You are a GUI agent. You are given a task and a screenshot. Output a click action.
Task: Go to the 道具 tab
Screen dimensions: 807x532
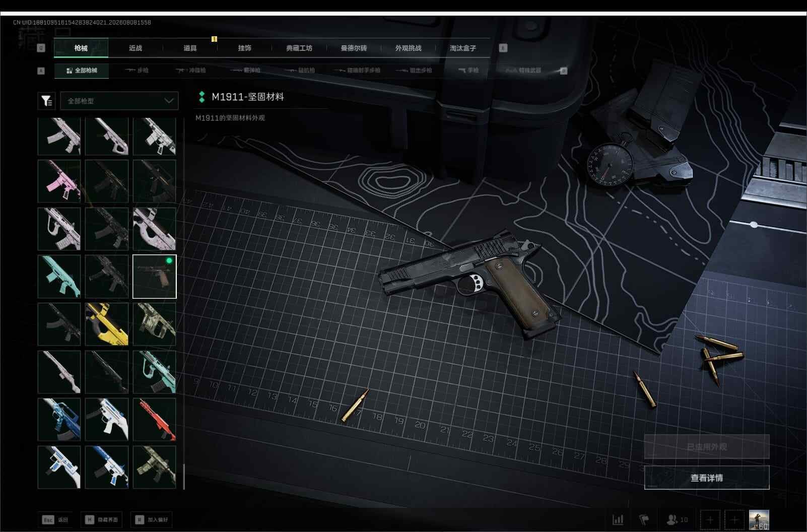click(x=190, y=48)
